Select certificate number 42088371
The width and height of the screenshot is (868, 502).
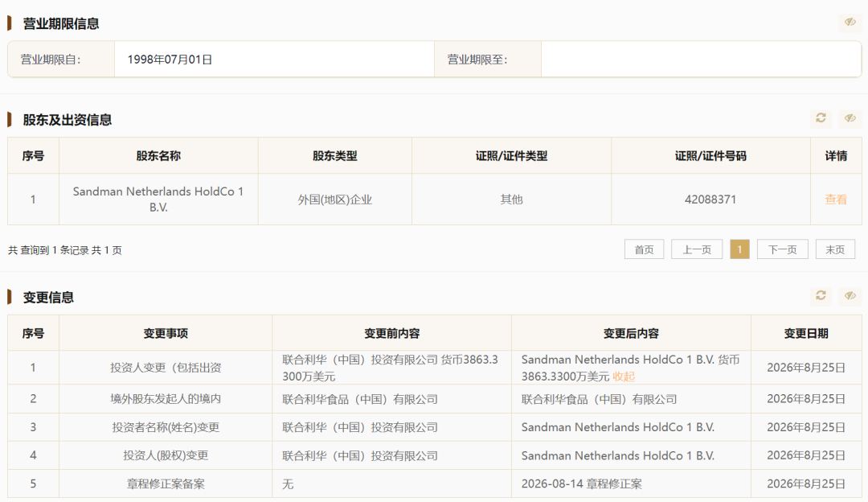pyautogui.click(x=710, y=200)
